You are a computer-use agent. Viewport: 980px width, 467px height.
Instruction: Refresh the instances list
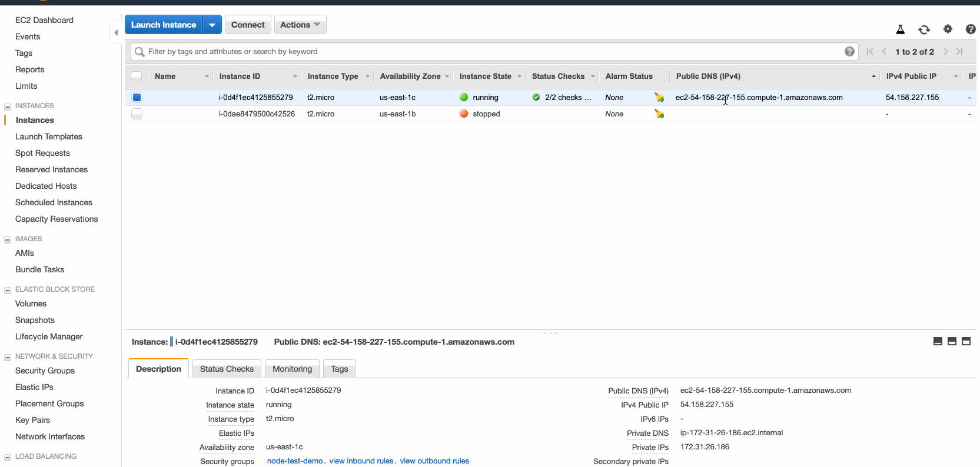[924, 29]
